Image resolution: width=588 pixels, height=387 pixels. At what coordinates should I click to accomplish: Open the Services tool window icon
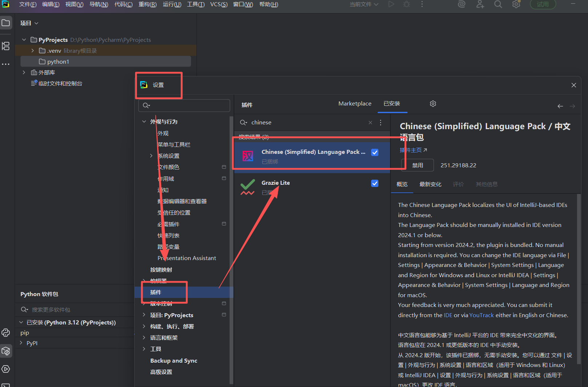click(6, 369)
